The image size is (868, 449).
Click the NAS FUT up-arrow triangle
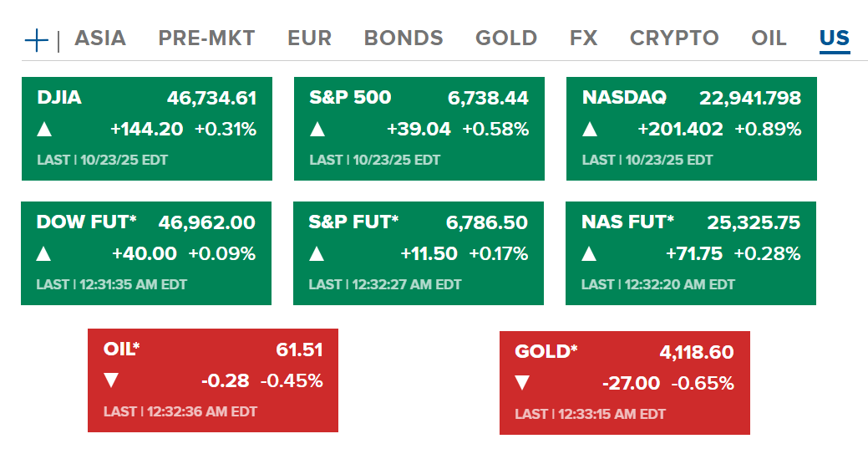[x=588, y=254]
